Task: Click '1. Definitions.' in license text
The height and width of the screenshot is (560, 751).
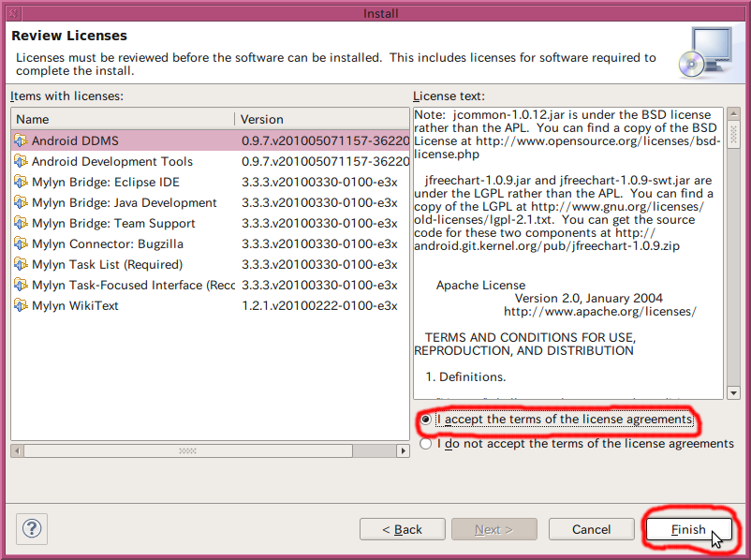Action: coord(465,376)
